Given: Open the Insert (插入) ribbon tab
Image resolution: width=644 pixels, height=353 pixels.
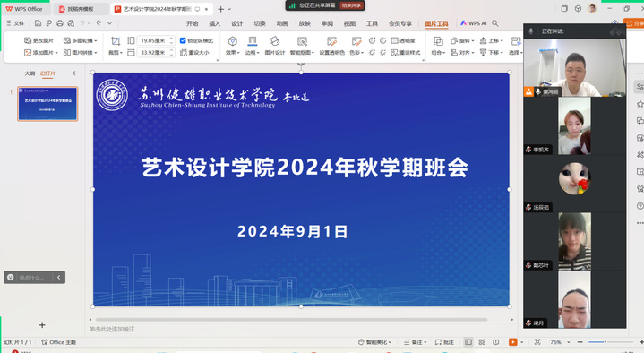Looking at the screenshot, I should pyautogui.click(x=214, y=23).
